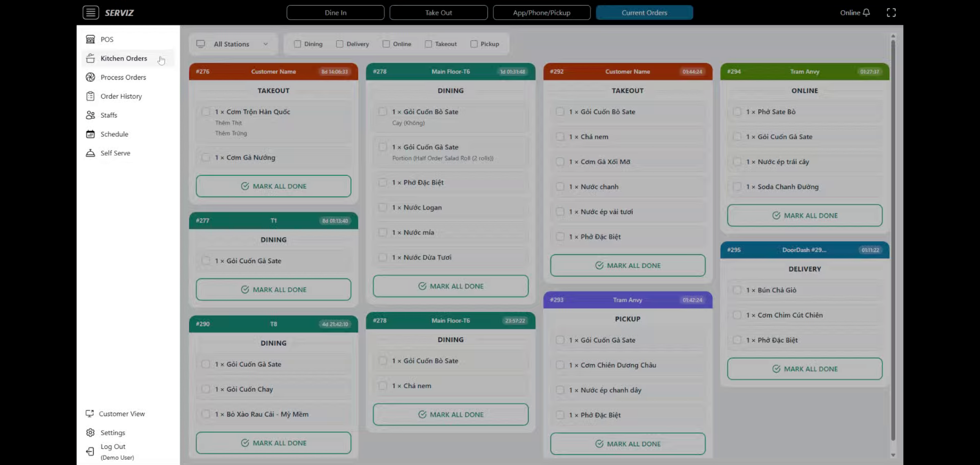This screenshot has height=465, width=980.
Task: Open the Staffs page icon
Action: point(90,115)
